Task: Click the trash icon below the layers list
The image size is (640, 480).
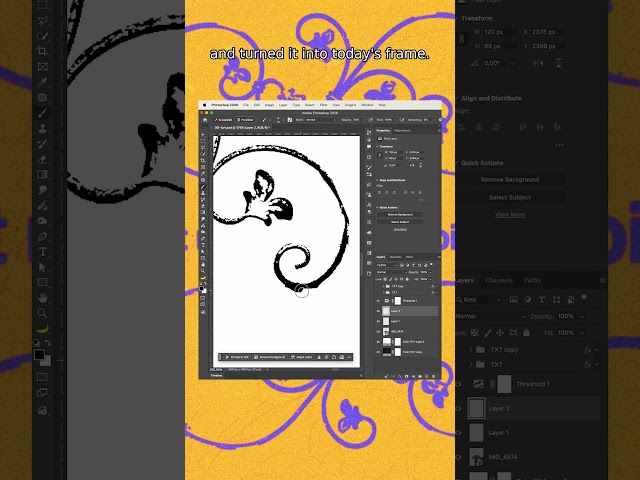Action: (433, 376)
